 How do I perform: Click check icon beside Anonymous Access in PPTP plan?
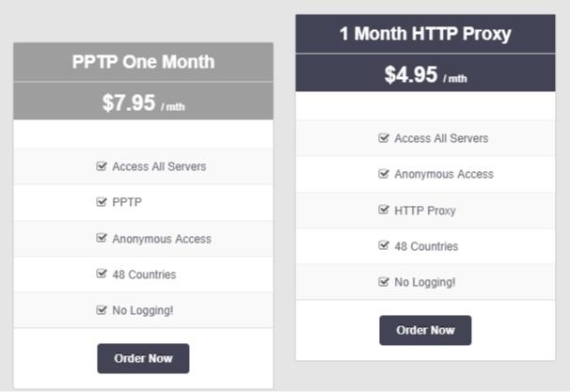pos(102,238)
